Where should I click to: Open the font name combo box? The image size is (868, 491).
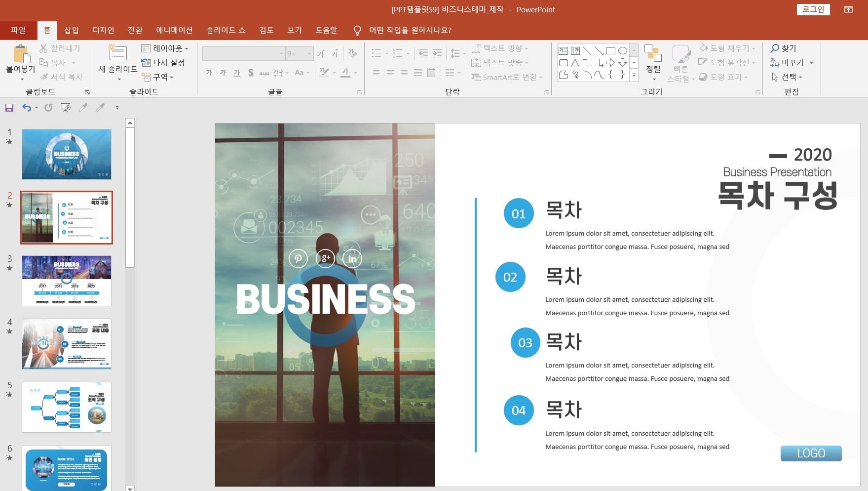pos(244,53)
